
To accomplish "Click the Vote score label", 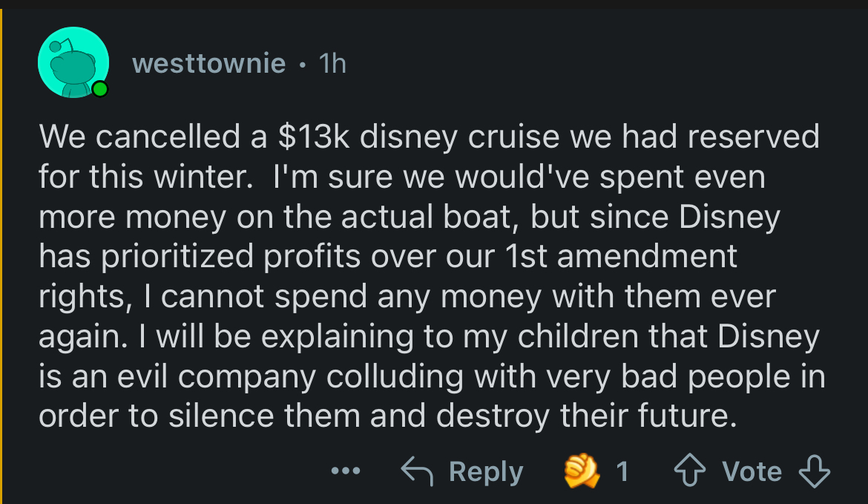I will click(751, 471).
